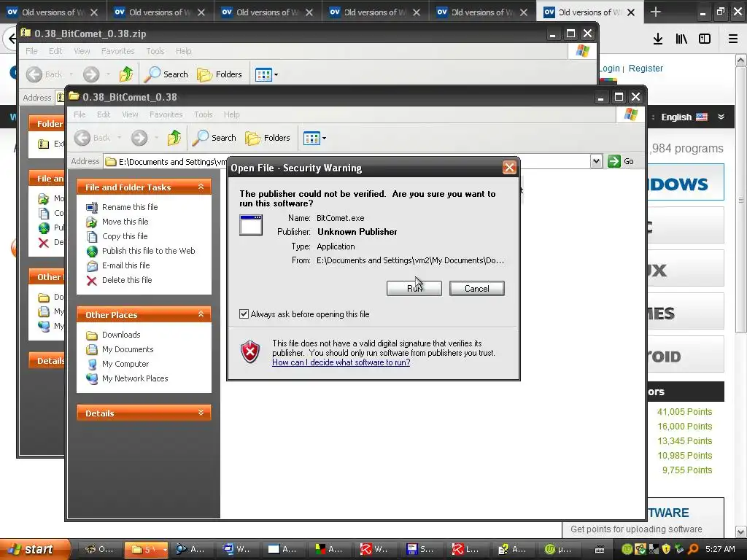Viewport: 747px width, 560px height.
Task: Open My Computer under Other Places
Action: pos(125,364)
